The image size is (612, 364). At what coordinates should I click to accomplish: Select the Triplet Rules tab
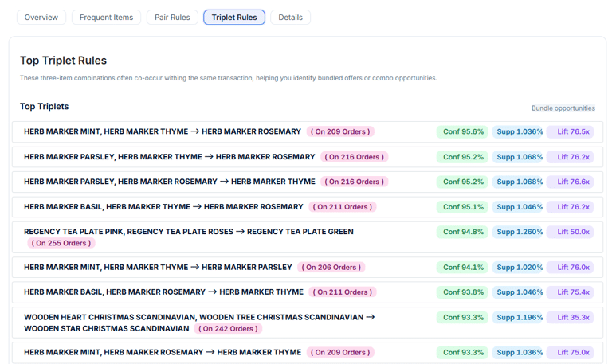pyautogui.click(x=234, y=18)
